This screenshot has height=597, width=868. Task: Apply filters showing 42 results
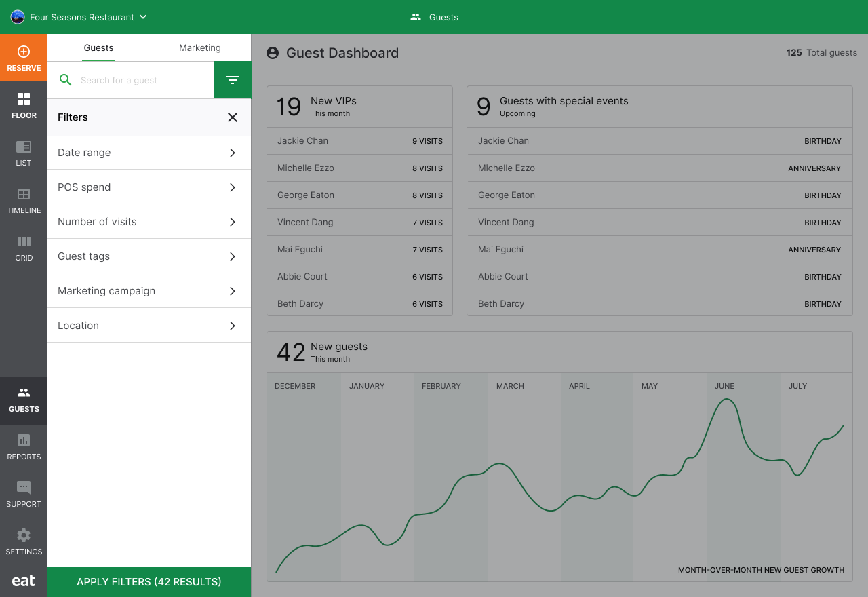click(149, 581)
